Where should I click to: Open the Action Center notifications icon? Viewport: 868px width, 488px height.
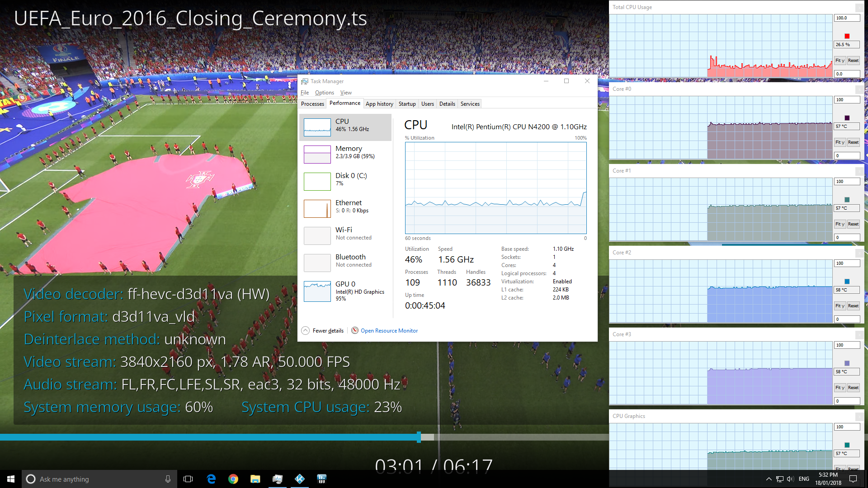(x=853, y=479)
